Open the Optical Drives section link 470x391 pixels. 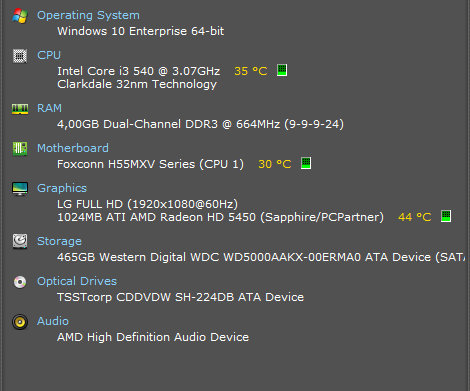coord(77,281)
